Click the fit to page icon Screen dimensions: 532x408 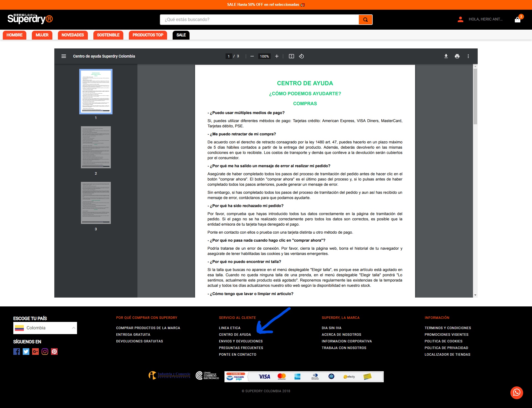click(291, 56)
